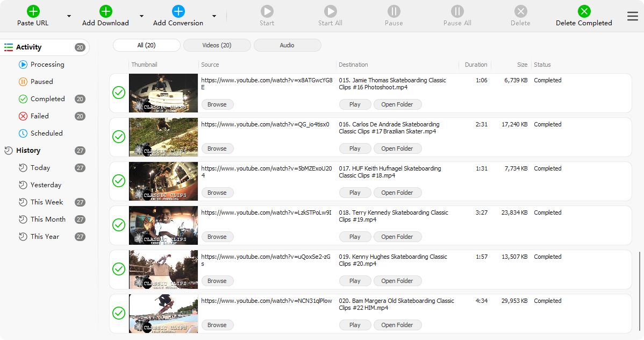Click the Add Download plus icon

105,11
